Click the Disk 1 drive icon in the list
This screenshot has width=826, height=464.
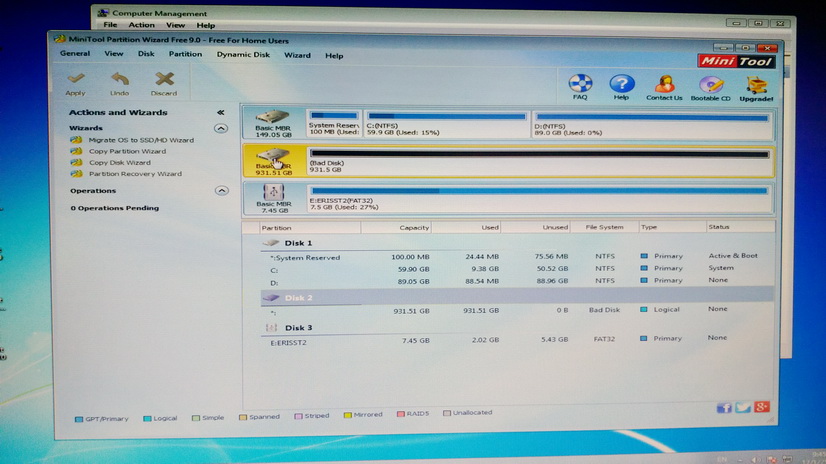coord(271,243)
